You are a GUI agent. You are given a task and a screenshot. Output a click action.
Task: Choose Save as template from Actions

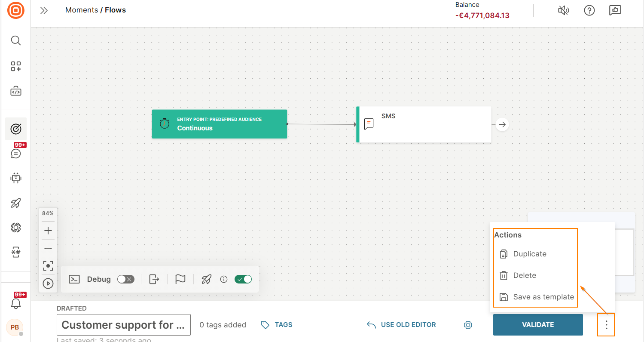tap(536, 297)
